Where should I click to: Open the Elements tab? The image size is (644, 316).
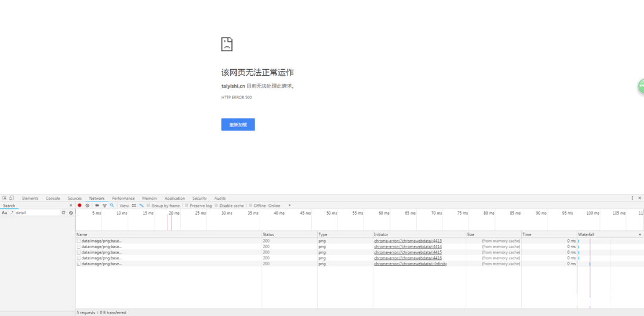tap(30, 198)
